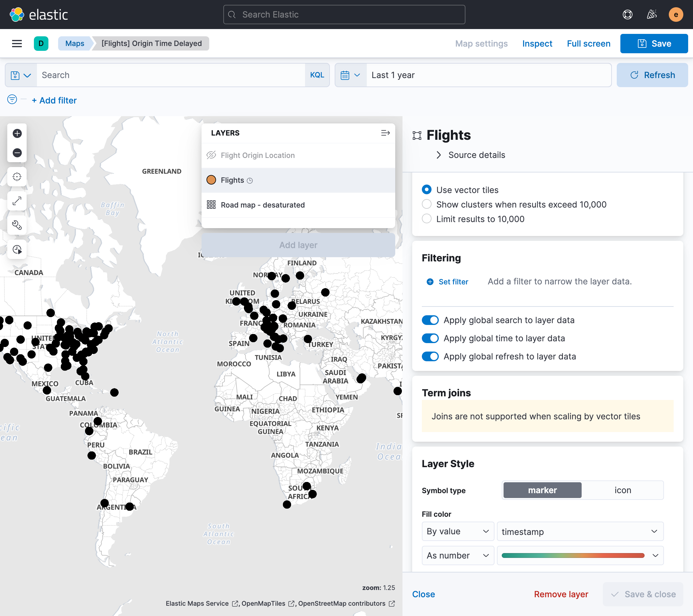Click the fit to data bounds icon
Image resolution: width=693 pixels, height=616 pixels.
pyautogui.click(x=17, y=177)
